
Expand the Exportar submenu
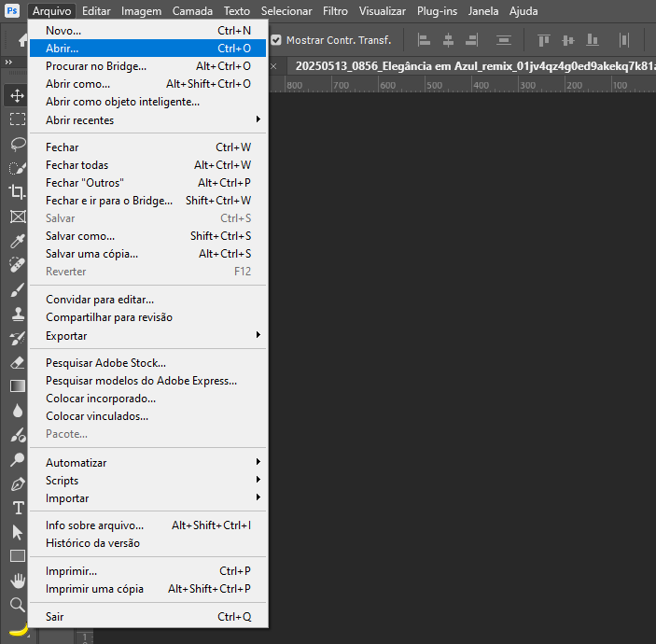tap(147, 336)
